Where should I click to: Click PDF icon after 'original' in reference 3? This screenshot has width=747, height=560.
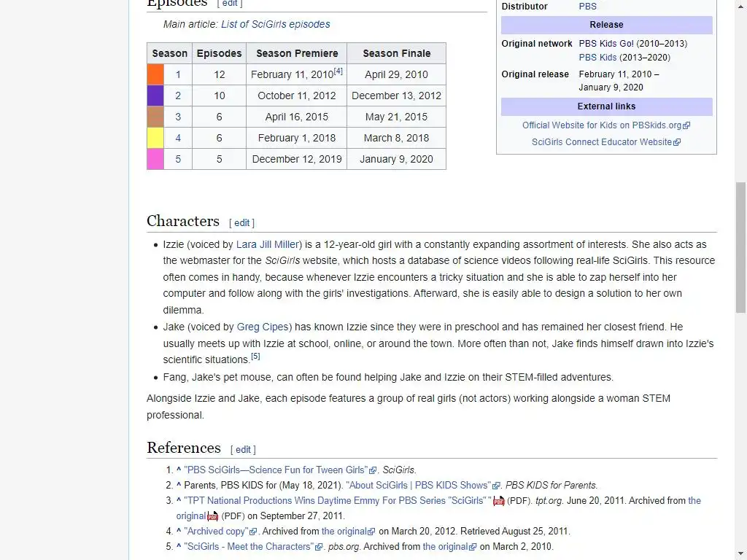[212, 516]
